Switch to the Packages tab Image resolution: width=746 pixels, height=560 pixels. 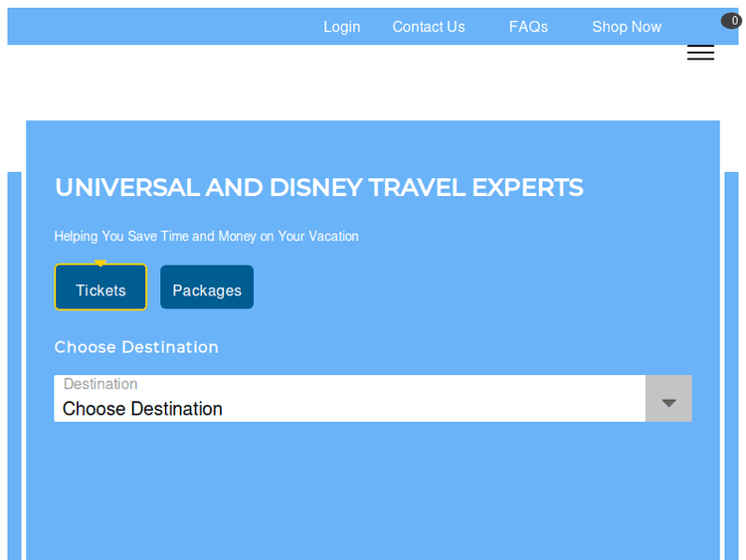[207, 289]
